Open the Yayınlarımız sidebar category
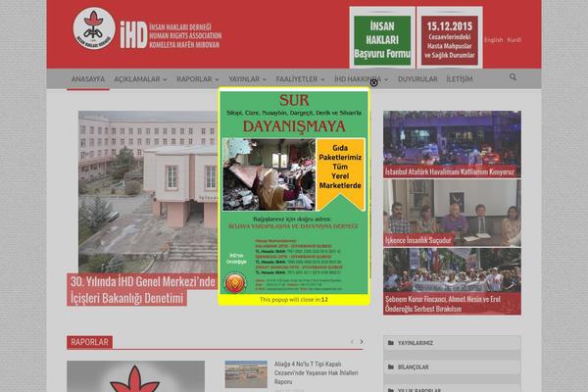 452,343
